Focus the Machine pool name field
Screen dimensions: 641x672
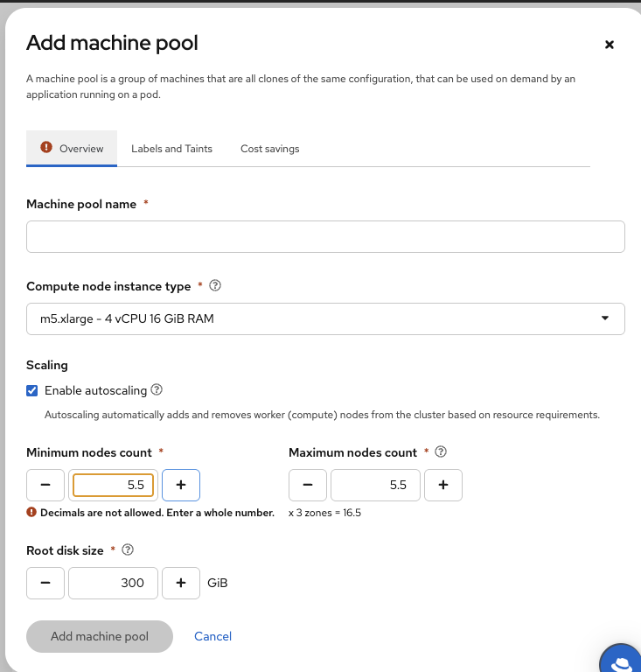coord(325,236)
